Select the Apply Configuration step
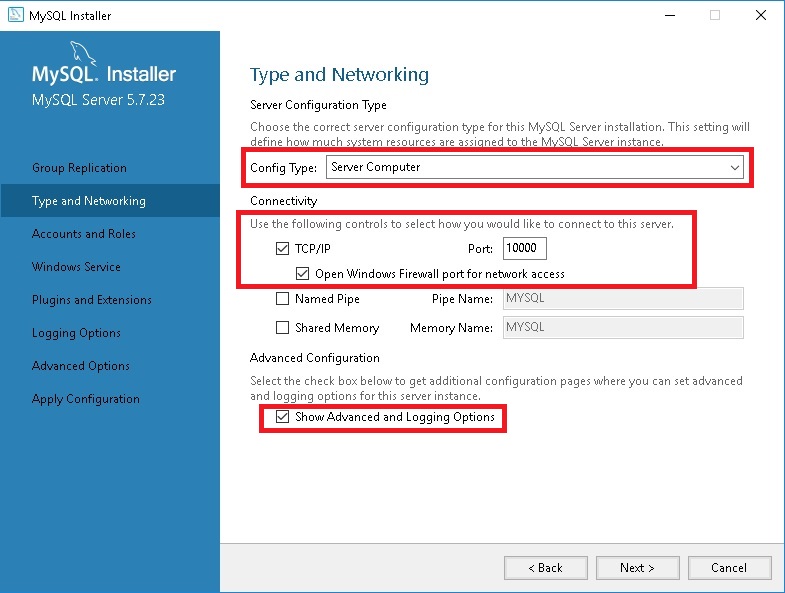Screen dimensions: 785x593 point(86,399)
